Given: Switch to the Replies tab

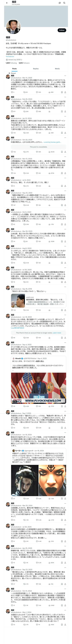Looking at the screenshot, I should pos(36,68).
